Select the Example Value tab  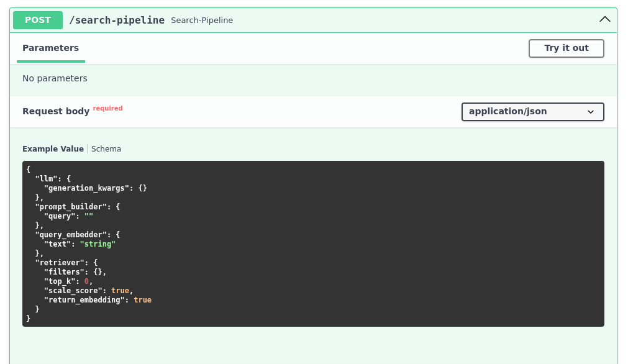[52, 148]
